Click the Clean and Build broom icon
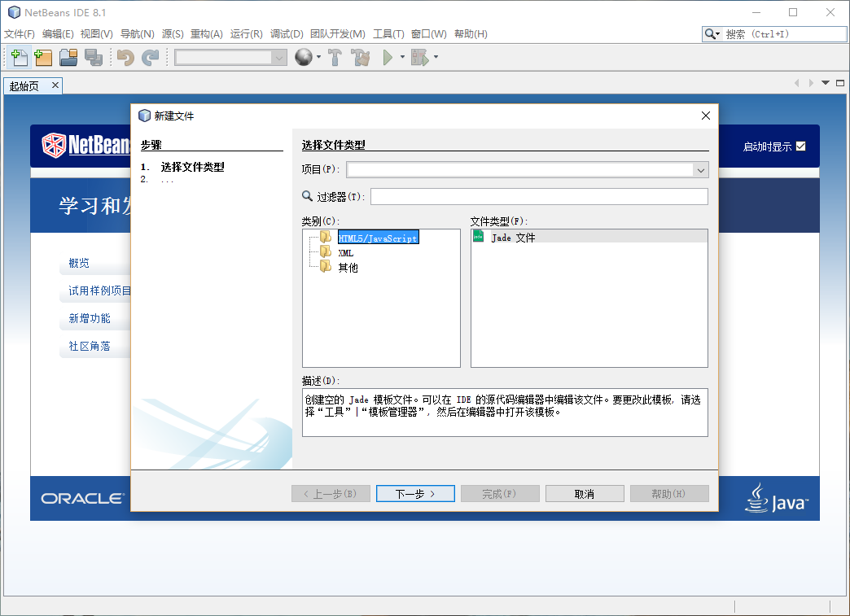 click(x=360, y=58)
